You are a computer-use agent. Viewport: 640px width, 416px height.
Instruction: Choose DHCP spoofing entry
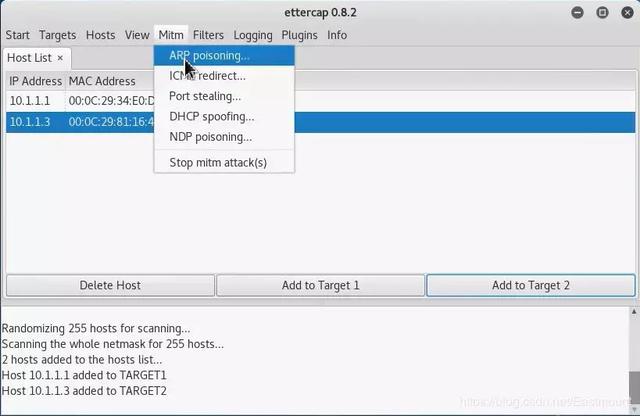point(224,117)
